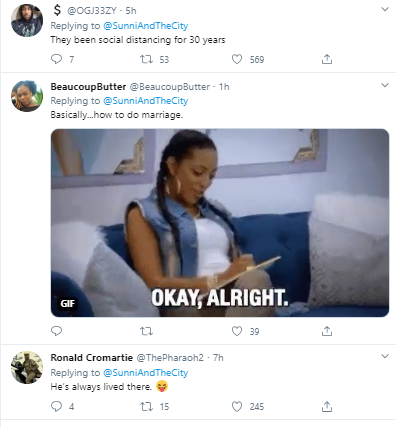
Task: Open @SunniAndTheCity link in first reply
Action: pyautogui.click(x=146, y=26)
